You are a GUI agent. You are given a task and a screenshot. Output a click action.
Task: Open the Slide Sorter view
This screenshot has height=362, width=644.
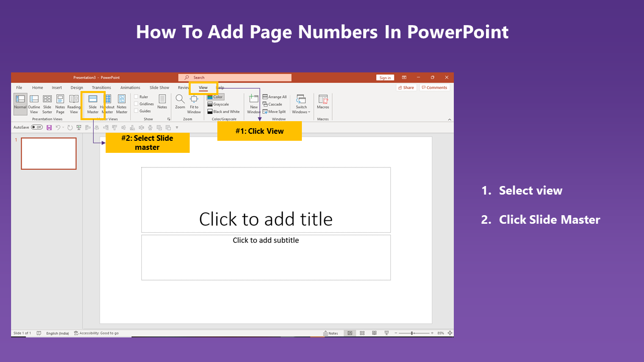click(47, 104)
